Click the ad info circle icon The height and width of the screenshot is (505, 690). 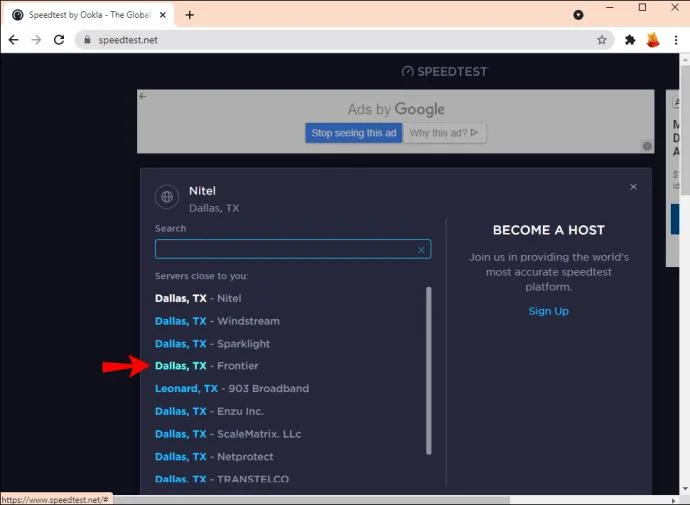click(x=647, y=146)
